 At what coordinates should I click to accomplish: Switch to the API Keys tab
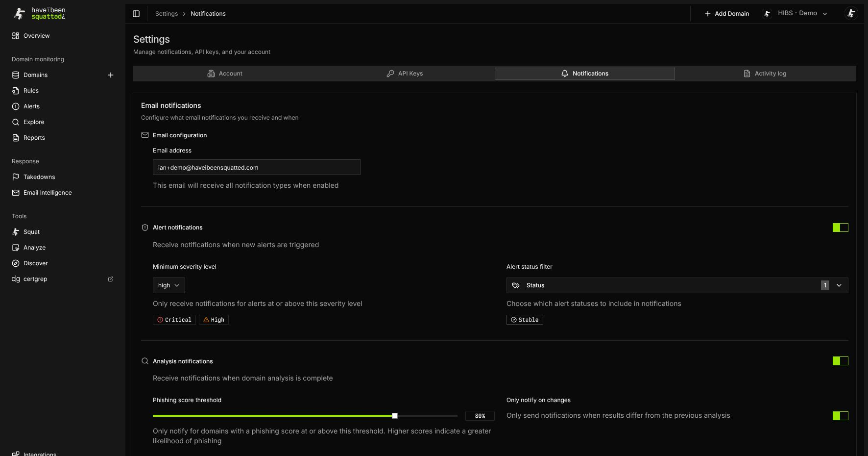click(405, 74)
